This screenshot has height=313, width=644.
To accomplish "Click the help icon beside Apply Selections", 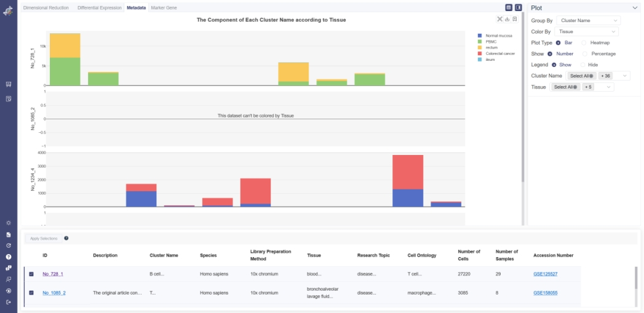I will (x=66, y=238).
